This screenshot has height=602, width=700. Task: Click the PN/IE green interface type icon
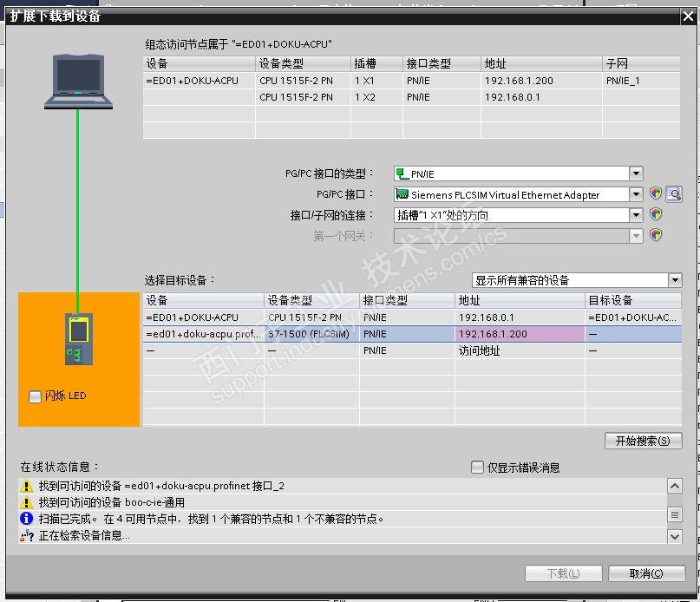[x=402, y=173]
